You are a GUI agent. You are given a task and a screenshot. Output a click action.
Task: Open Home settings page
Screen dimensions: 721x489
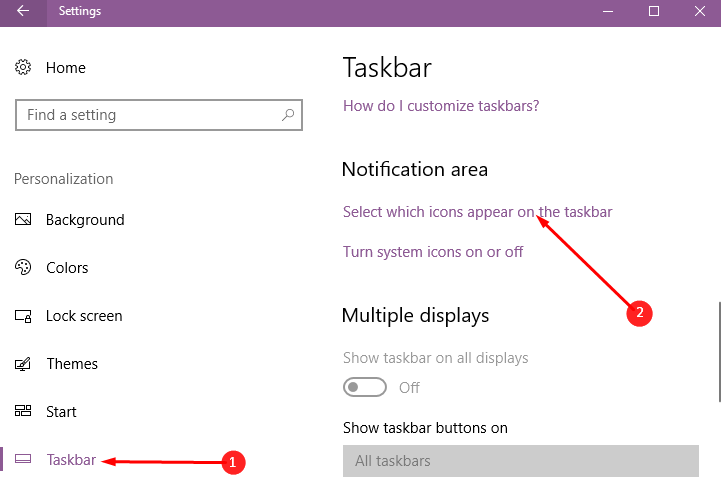(x=65, y=68)
